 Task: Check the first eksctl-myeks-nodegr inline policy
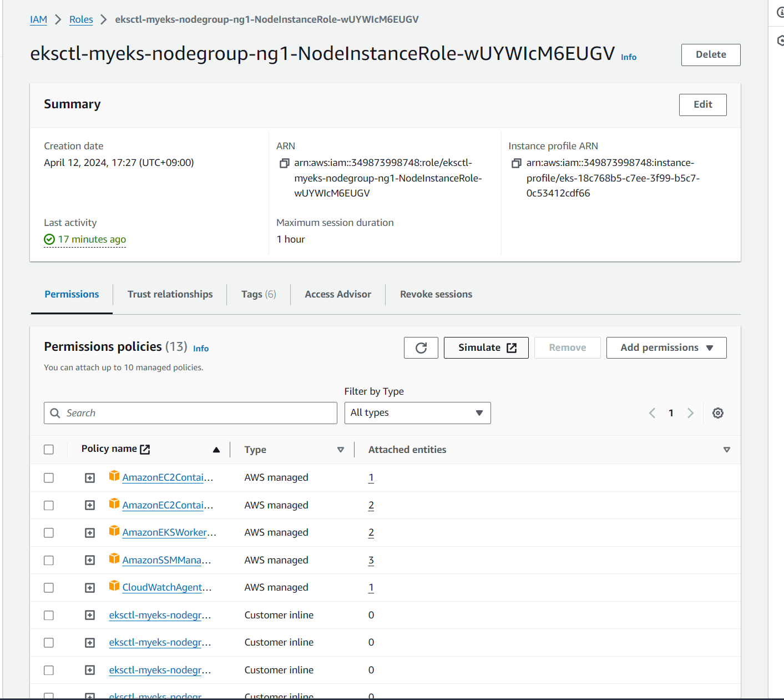point(49,616)
